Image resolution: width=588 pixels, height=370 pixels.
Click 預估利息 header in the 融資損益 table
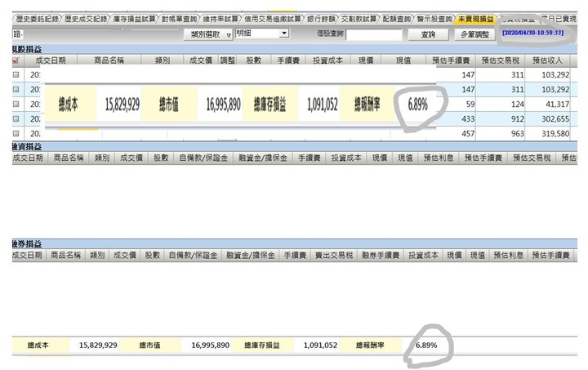(x=439, y=158)
